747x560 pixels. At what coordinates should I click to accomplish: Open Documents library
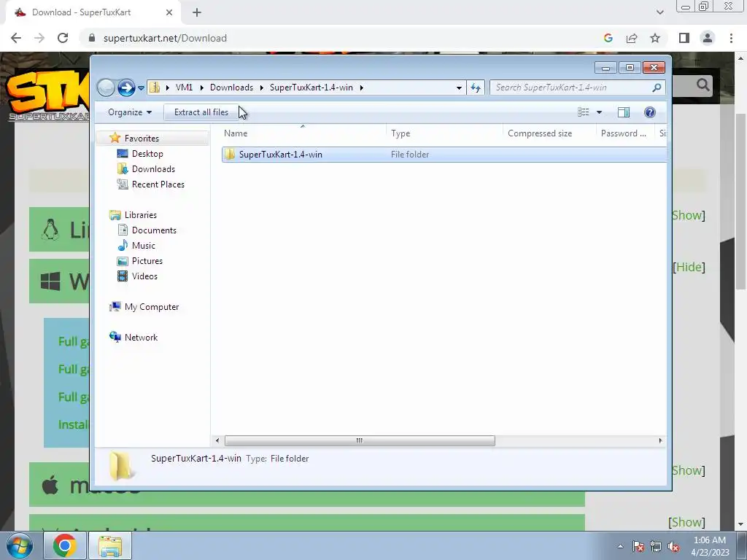(154, 230)
